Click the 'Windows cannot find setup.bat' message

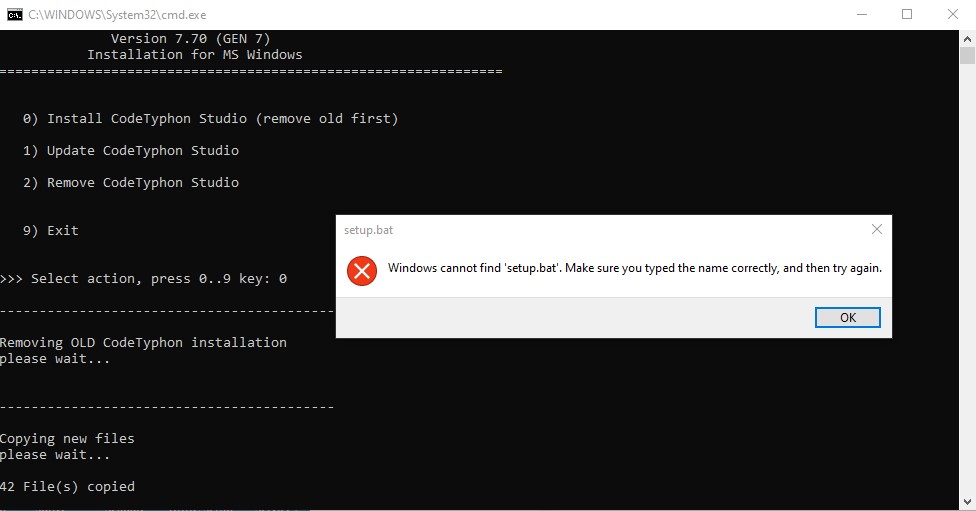tap(634, 268)
